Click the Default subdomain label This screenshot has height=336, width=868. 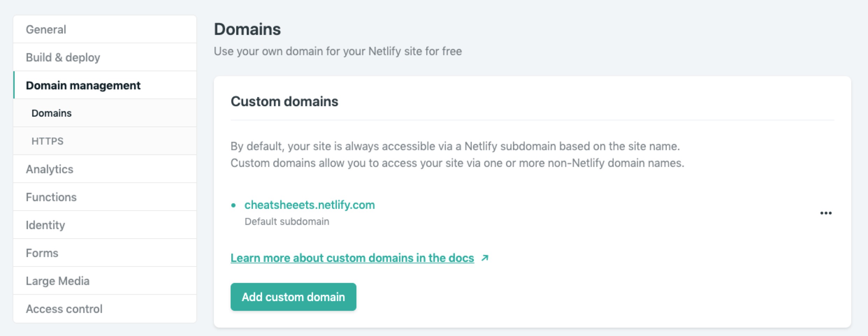click(287, 222)
